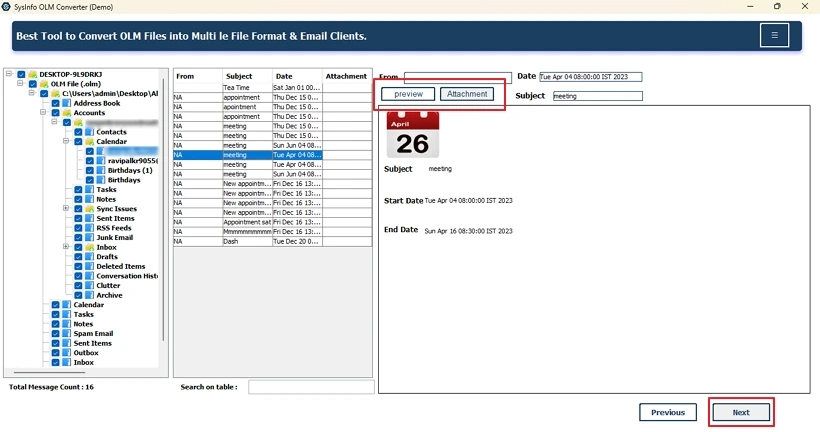
Task: Collapse the Accounts tree node
Action: [x=43, y=112]
